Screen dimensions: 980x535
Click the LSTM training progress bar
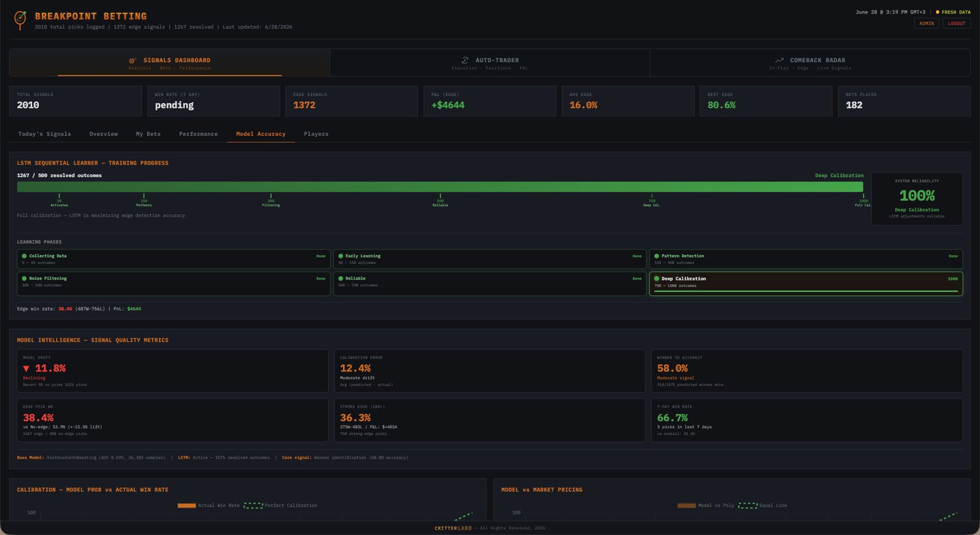(x=440, y=187)
